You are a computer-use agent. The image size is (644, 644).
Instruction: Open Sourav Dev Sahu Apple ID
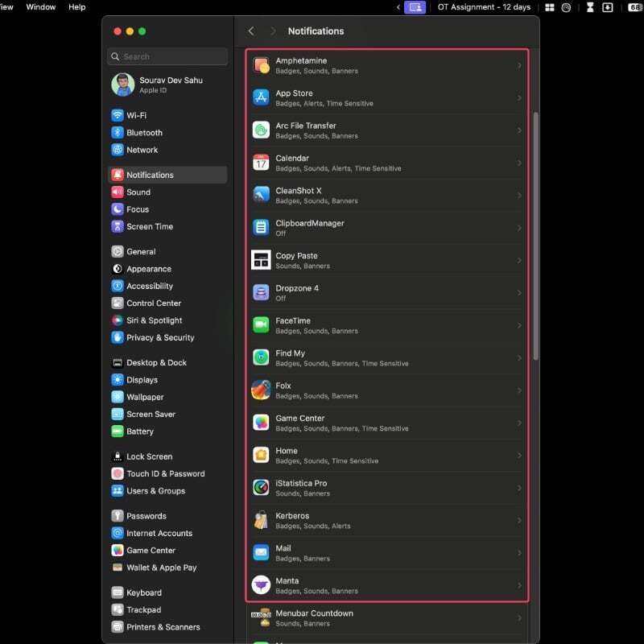(x=167, y=85)
